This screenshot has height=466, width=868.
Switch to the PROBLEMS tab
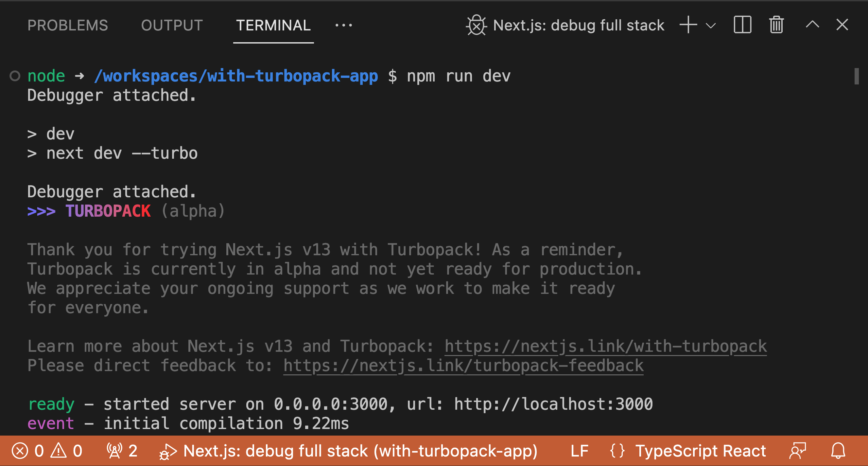click(x=68, y=25)
